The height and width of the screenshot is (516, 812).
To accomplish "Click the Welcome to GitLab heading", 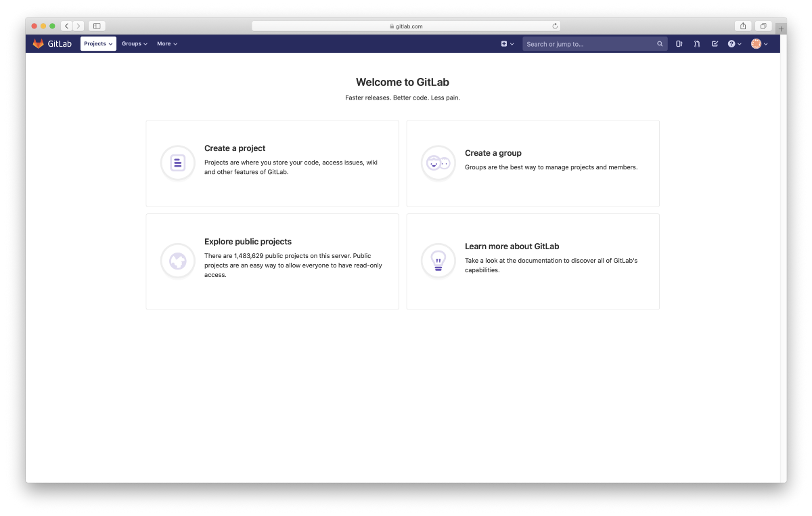I will pyautogui.click(x=403, y=82).
